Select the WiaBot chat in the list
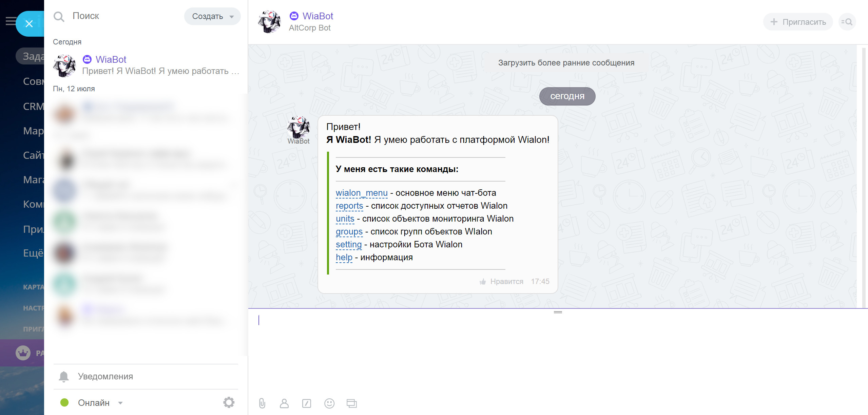This screenshot has width=868, height=415. (x=146, y=65)
